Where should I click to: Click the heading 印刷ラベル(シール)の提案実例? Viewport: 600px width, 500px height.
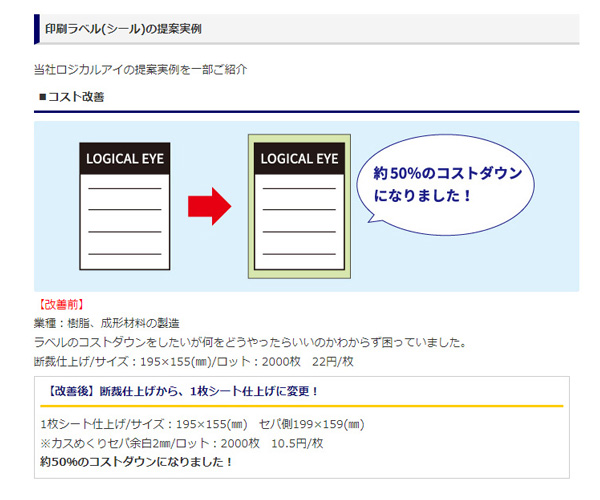123,29
